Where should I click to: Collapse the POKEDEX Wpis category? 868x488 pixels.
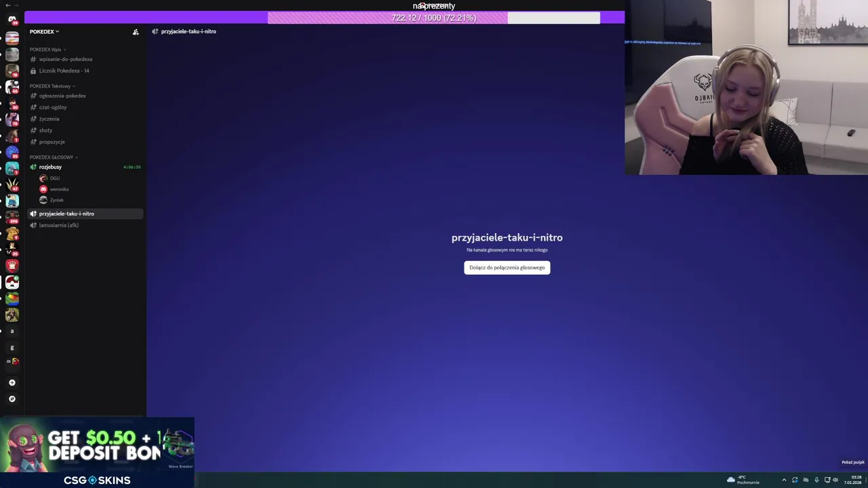[47, 49]
